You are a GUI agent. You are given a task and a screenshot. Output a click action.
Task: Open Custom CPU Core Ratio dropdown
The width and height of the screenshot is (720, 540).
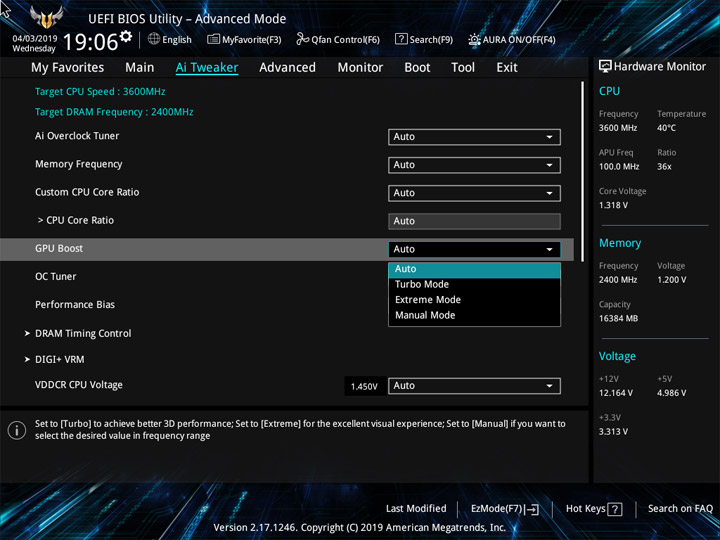[x=474, y=193]
